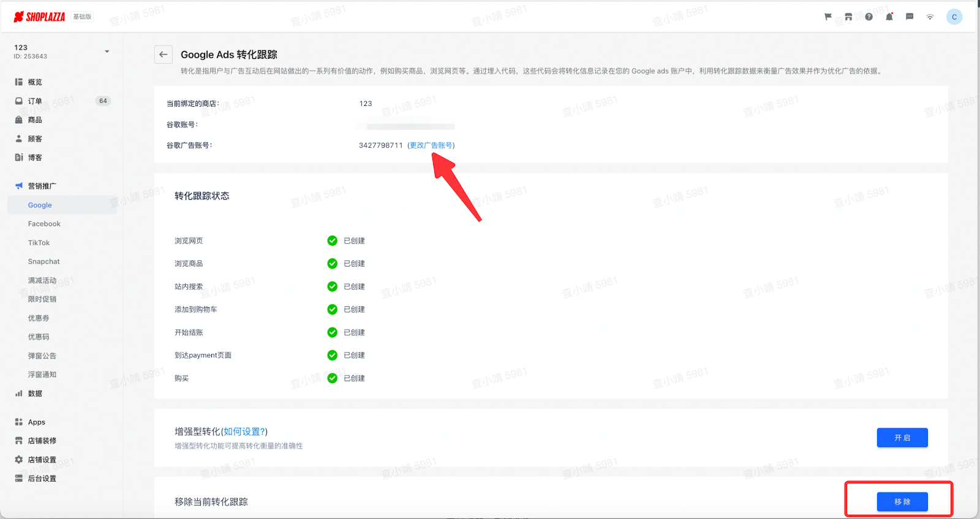
Task: Click the 开启 button for enhanced conversions
Action: pyautogui.click(x=902, y=438)
